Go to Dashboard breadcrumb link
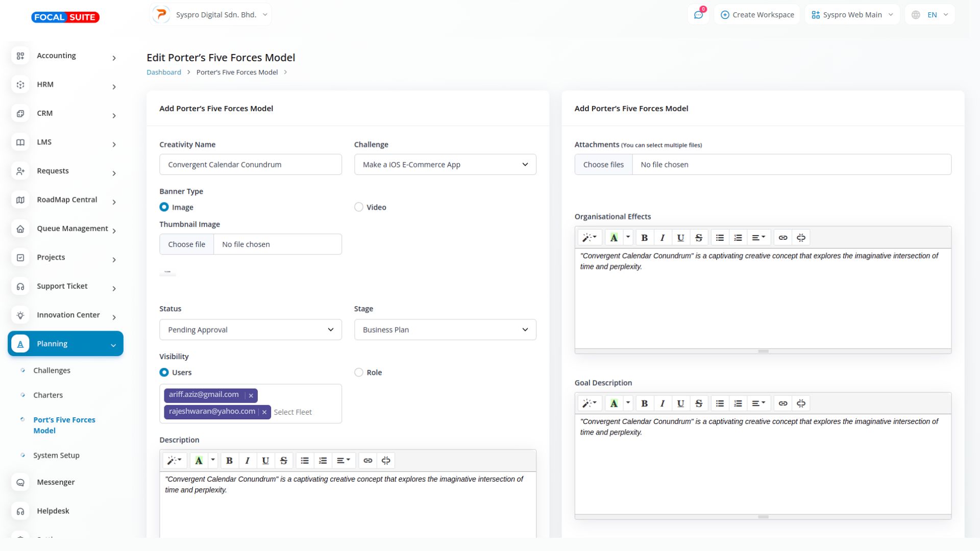 [x=163, y=72]
